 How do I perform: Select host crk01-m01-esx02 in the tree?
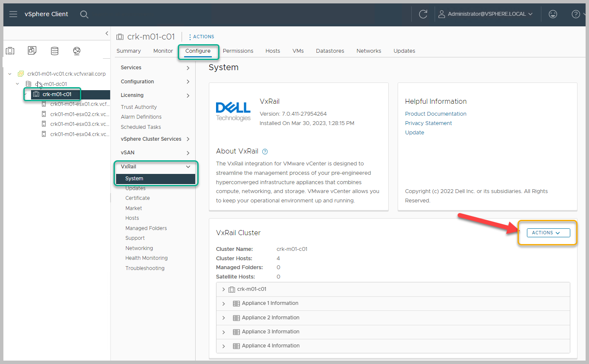pyautogui.click(x=80, y=114)
